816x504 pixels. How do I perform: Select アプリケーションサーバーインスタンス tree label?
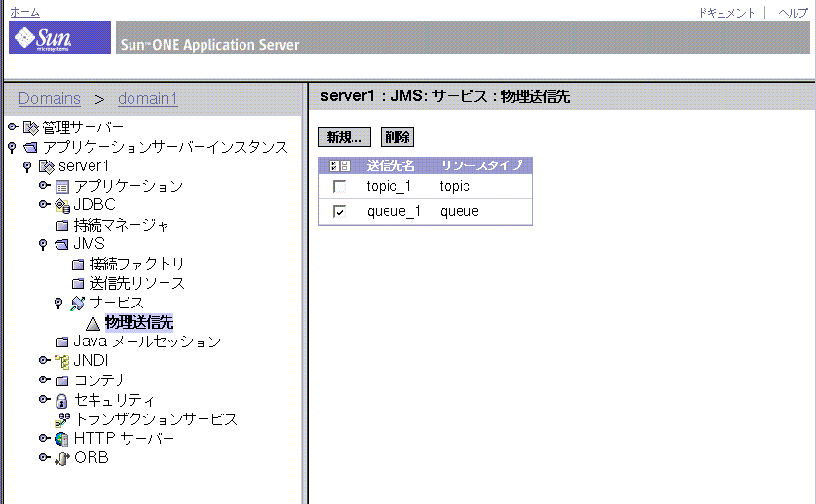click(165, 147)
